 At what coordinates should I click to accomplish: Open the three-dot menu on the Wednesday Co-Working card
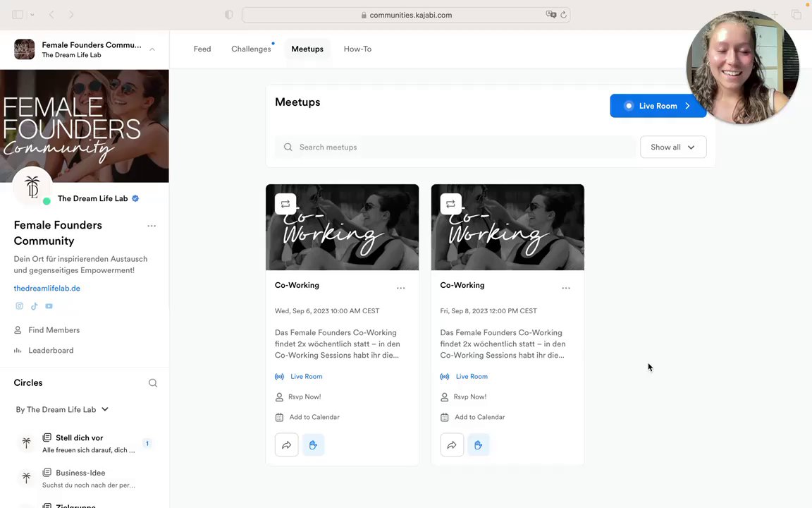pyautogui.click(x=400, y=288)
